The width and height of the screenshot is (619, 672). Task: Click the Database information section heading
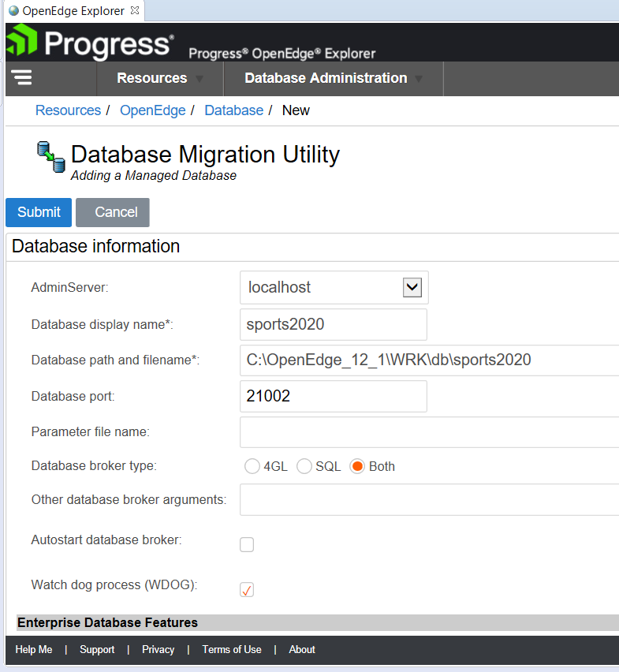pyautogui.click(x=96, y=246)
